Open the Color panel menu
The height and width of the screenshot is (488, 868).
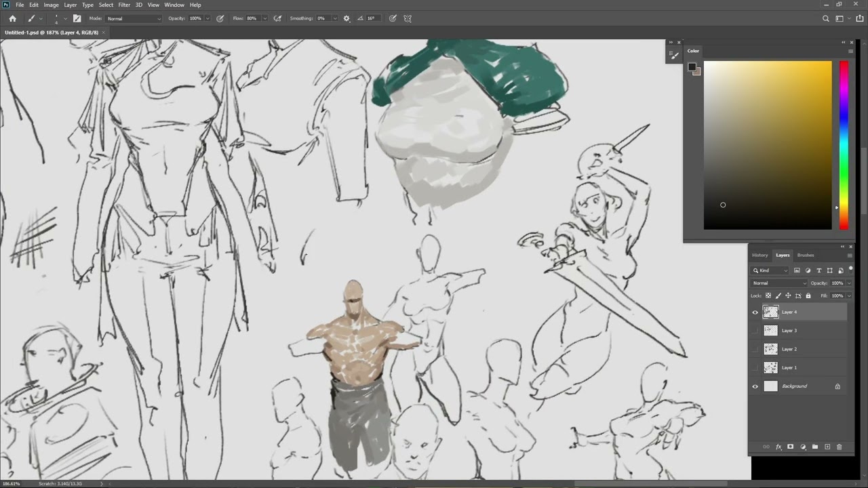click(x=850, y=51)
